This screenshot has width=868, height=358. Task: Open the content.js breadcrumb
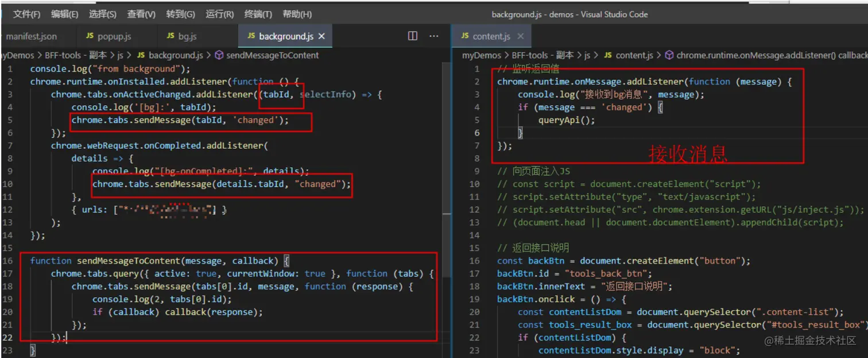[x=634, y=55]
